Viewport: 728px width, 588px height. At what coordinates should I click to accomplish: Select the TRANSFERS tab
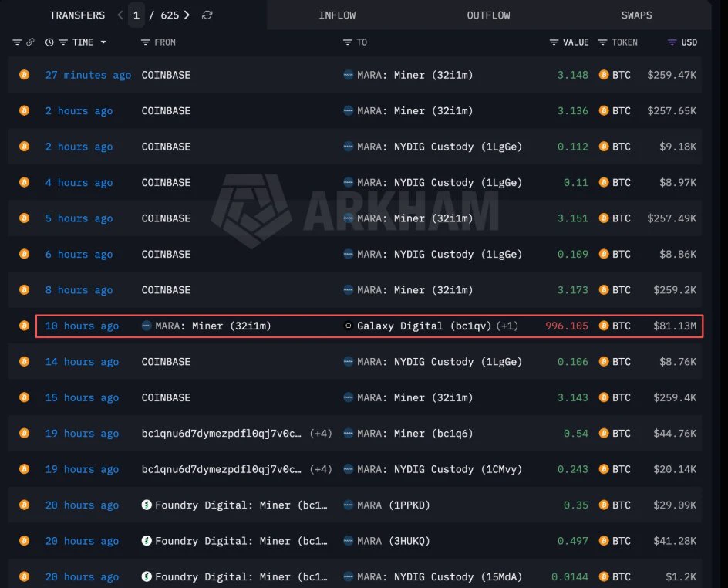78,15
